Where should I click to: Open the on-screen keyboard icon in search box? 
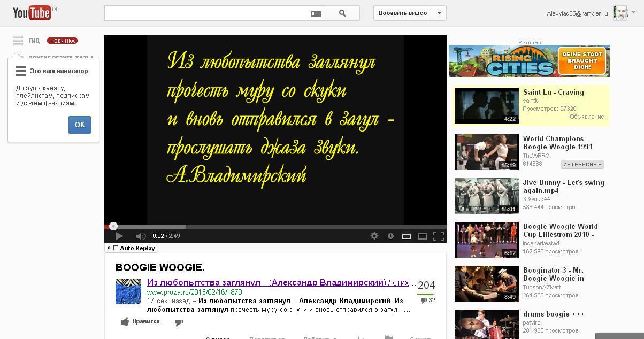click(x=316, y=14)
